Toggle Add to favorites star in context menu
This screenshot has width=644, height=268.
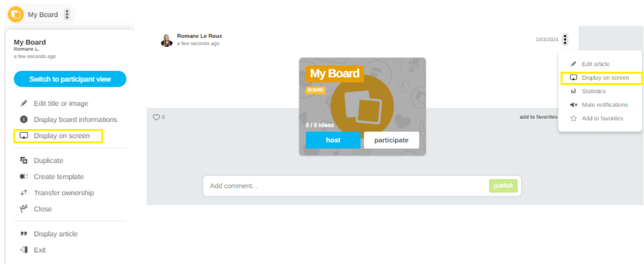click(573, 118)
